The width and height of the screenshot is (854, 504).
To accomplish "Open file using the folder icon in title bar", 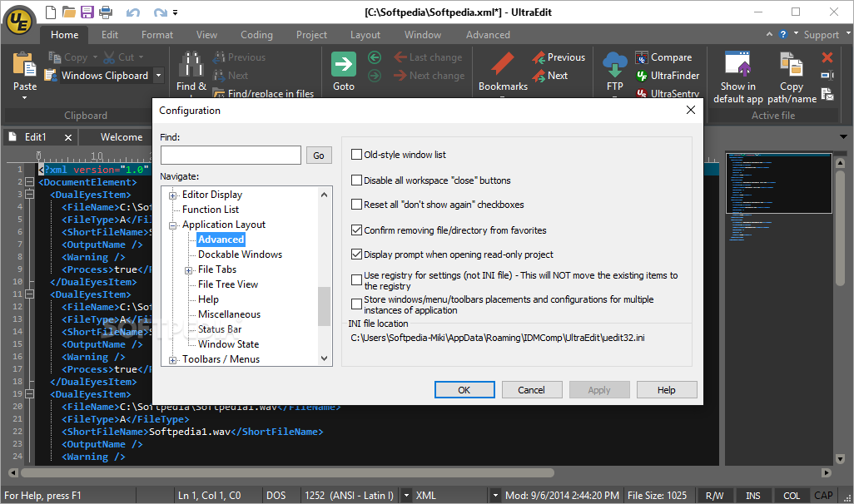I will pyautogui.click(x=68, y=12).
